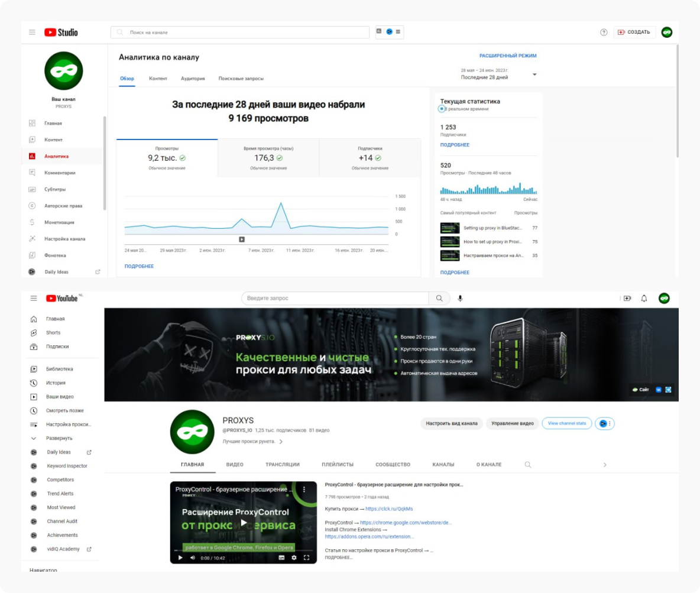Open the Последние 28 дней date range dropdown
Viewport: 700px width, 593px height.
pyautogui.click(x=498, y=74)
